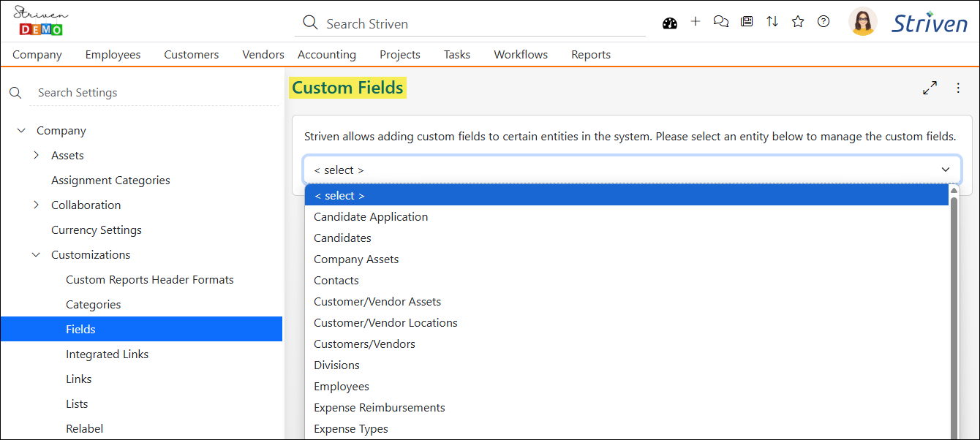The width and height of the screenshot is (980, 440).
Task: Select the Fields settings item
Action: point(141,329)
